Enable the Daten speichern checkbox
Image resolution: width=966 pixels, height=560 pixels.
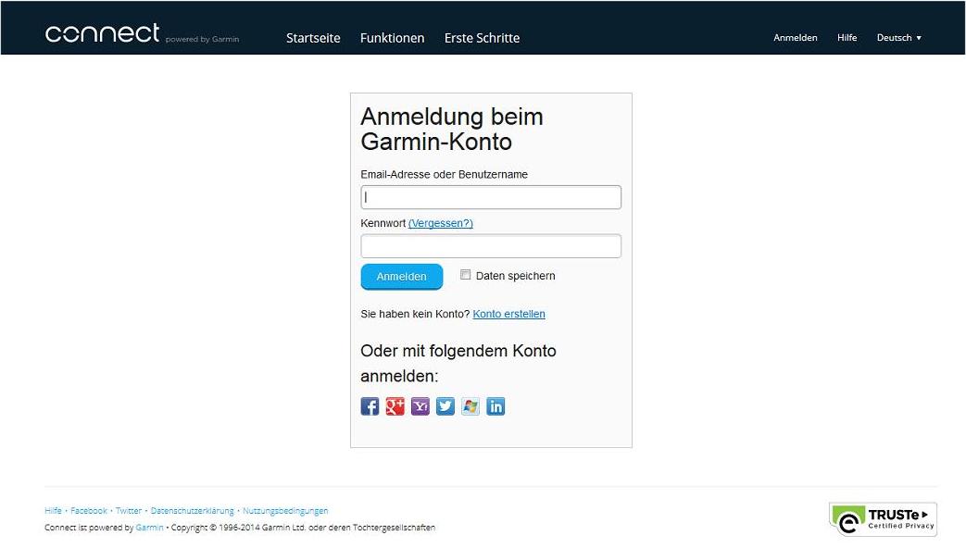click(466, 275)
